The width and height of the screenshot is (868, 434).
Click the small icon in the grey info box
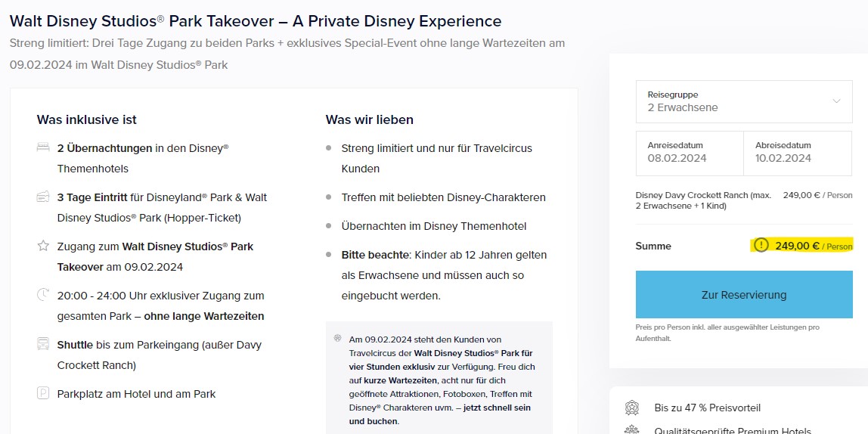(338, 338)
